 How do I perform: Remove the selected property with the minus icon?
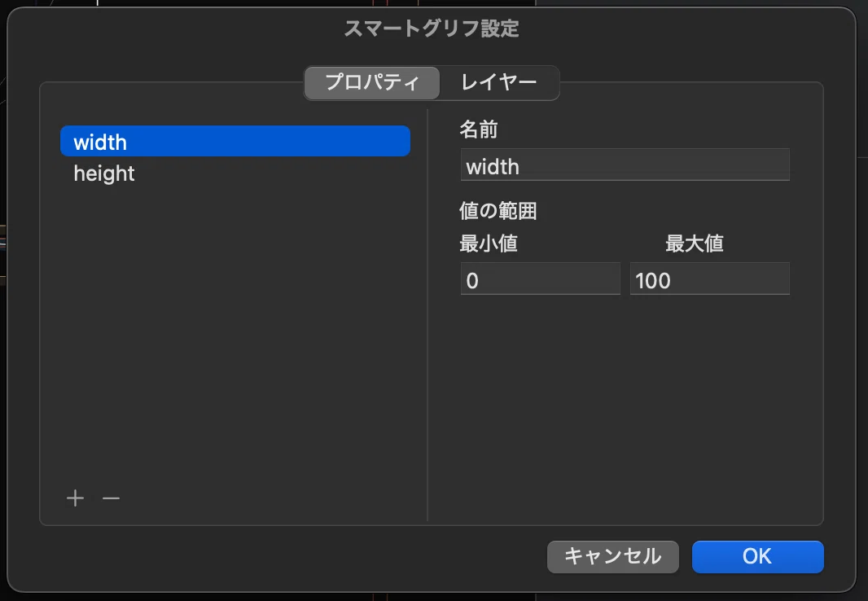click(x=111, y=498)
